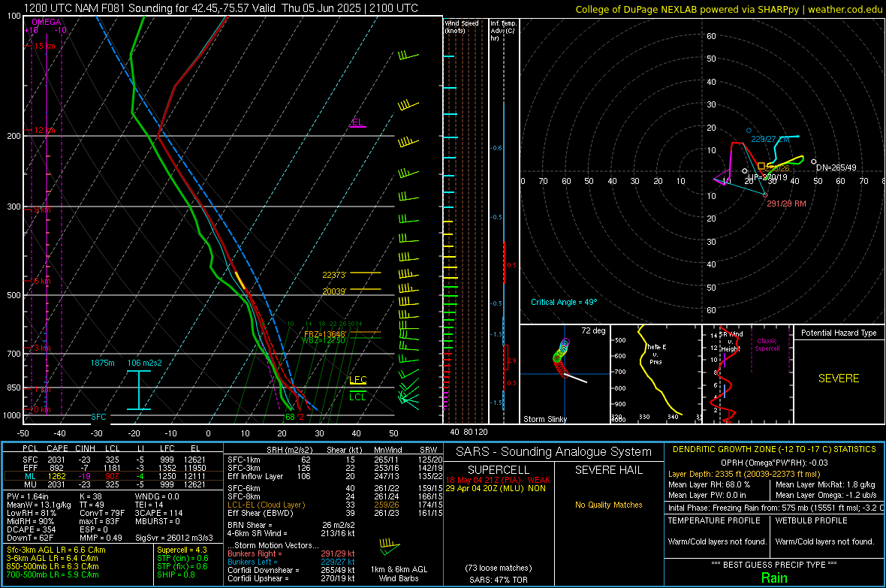
Task: Click the WETBULB PROFILE section header
Action: [812, 520]
